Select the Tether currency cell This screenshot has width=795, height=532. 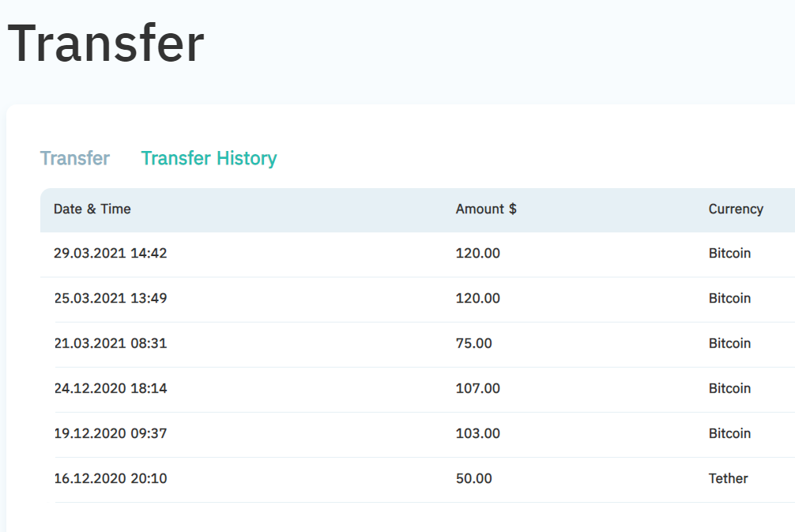(x=728, y=479)
